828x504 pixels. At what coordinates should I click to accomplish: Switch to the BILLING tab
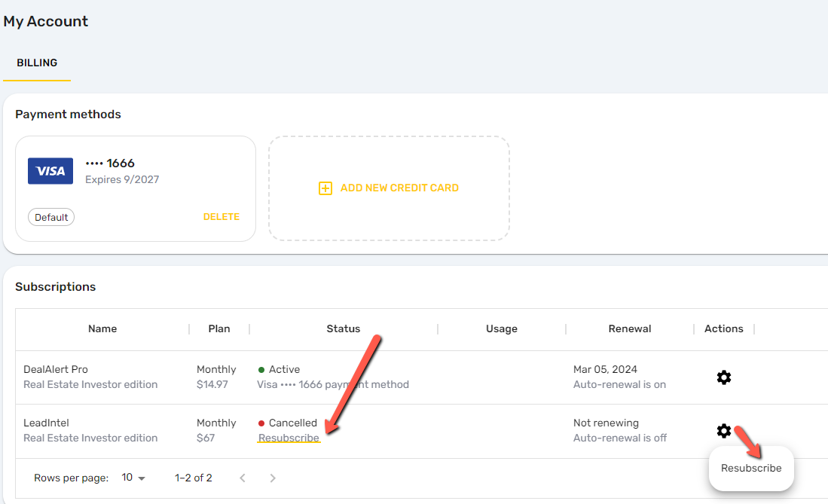[x=37, y=63]
